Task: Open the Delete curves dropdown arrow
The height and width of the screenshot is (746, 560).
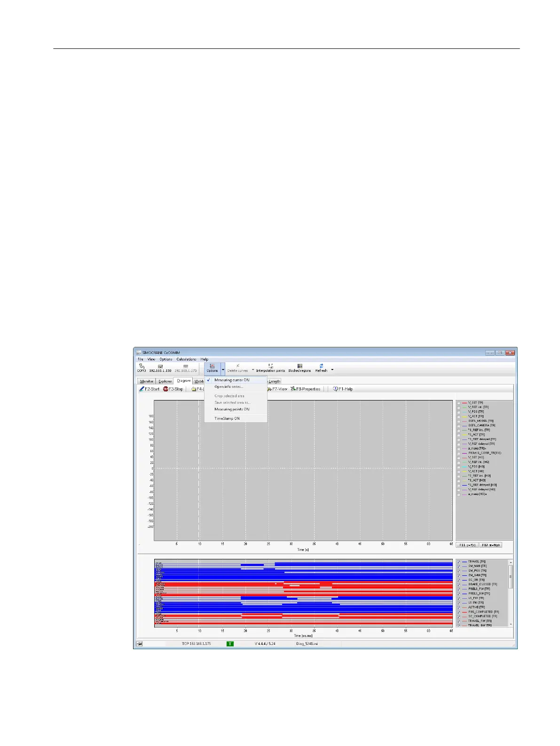Action: (253, 369)
